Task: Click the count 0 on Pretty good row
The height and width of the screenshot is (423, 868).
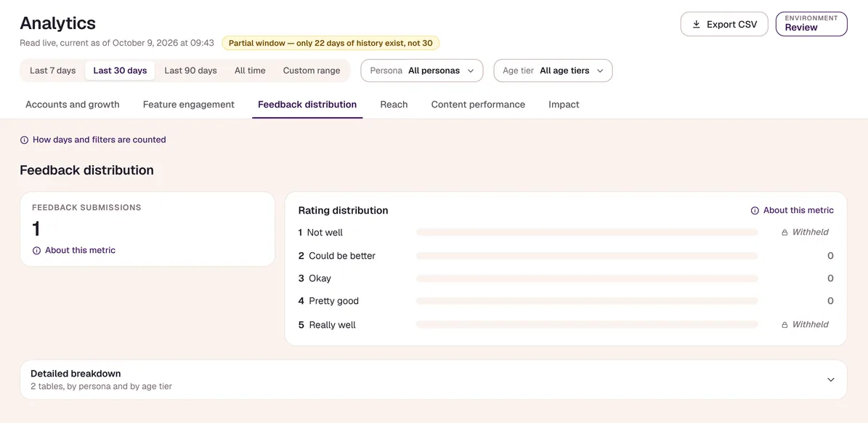Action: pos(830,301)
